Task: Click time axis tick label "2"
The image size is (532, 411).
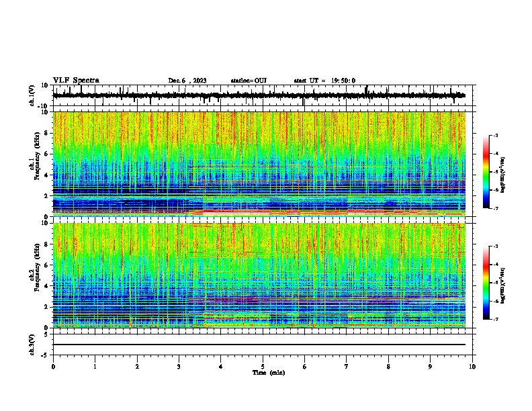Action: 137,367
